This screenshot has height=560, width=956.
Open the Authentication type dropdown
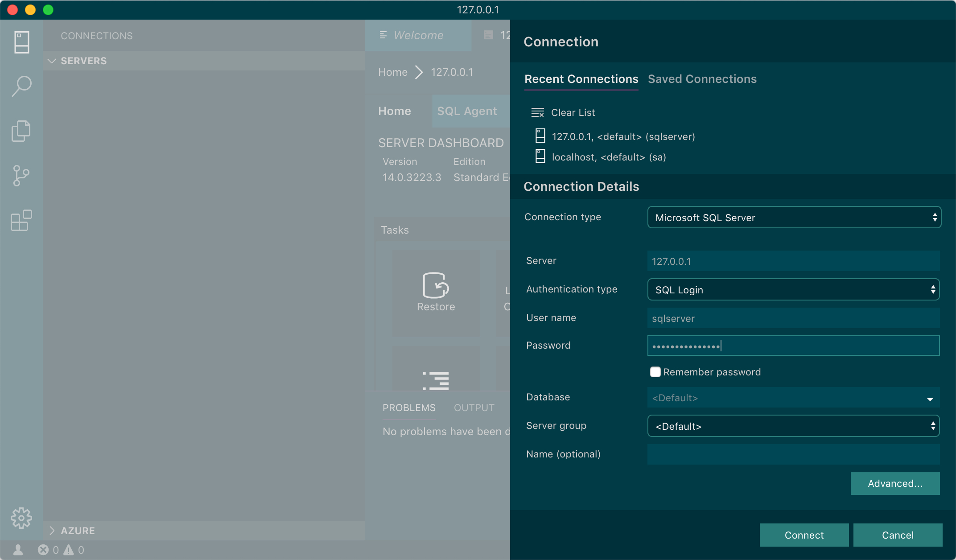[794, 290]
